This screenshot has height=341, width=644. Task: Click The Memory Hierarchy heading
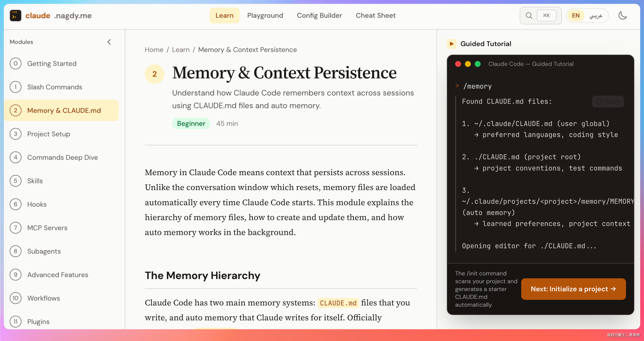click(x=203, y=275)
